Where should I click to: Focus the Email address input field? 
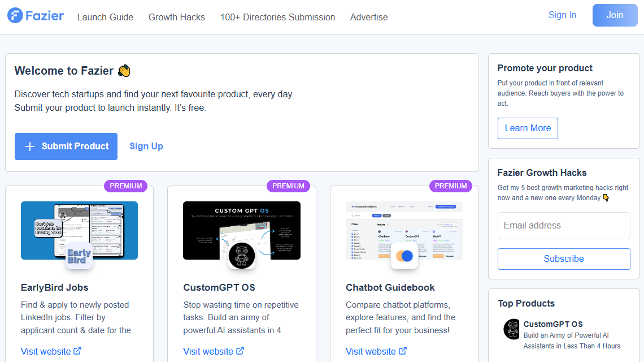pos(564,226)
